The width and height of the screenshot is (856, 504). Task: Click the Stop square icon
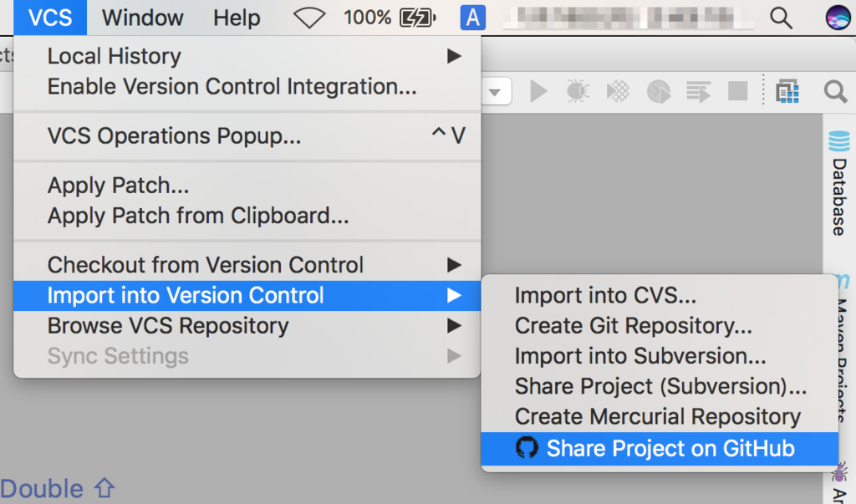coord(737,91)
